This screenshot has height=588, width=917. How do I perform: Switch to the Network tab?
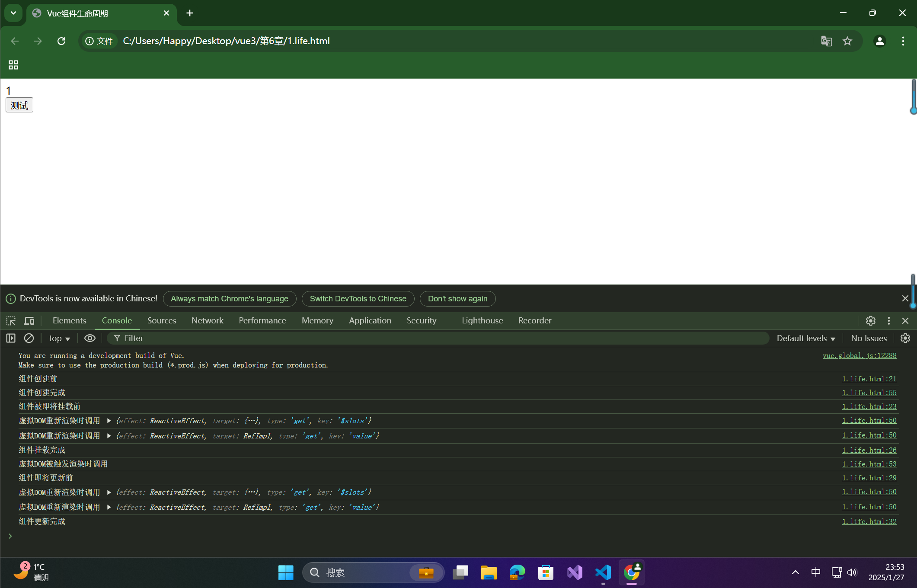coord(207,320)
